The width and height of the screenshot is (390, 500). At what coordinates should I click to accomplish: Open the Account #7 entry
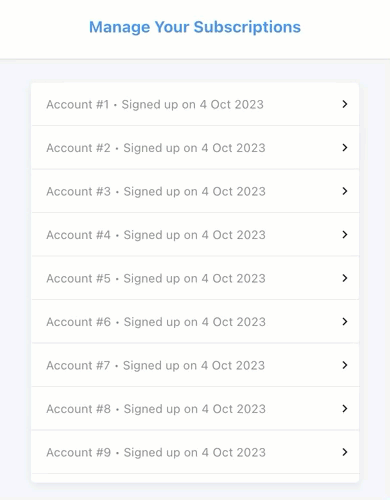point(195,365)
